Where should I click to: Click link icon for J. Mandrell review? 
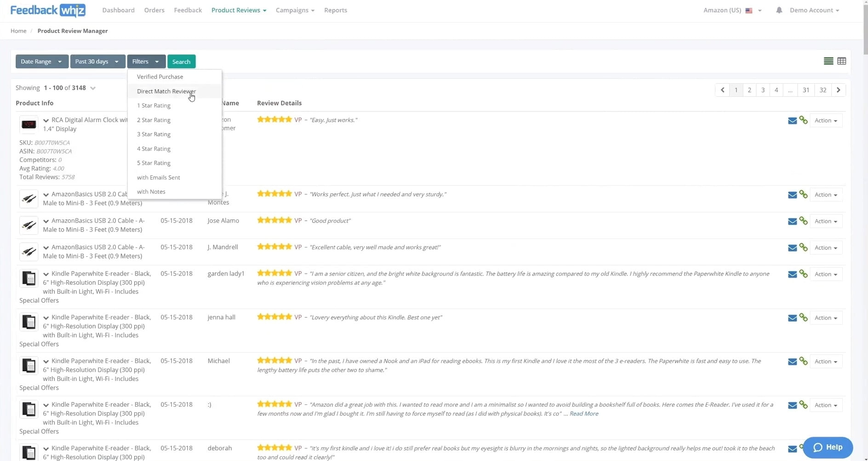804,248
